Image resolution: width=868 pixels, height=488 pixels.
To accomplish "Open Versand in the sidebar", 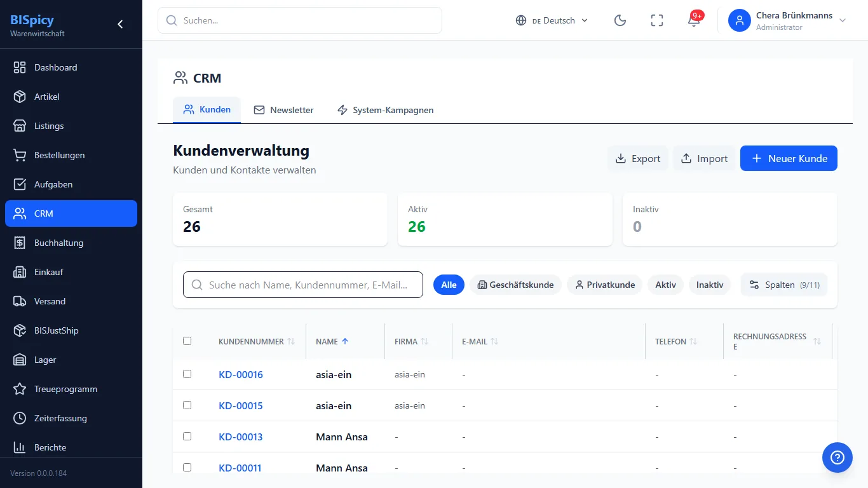I will pos(71,301).
